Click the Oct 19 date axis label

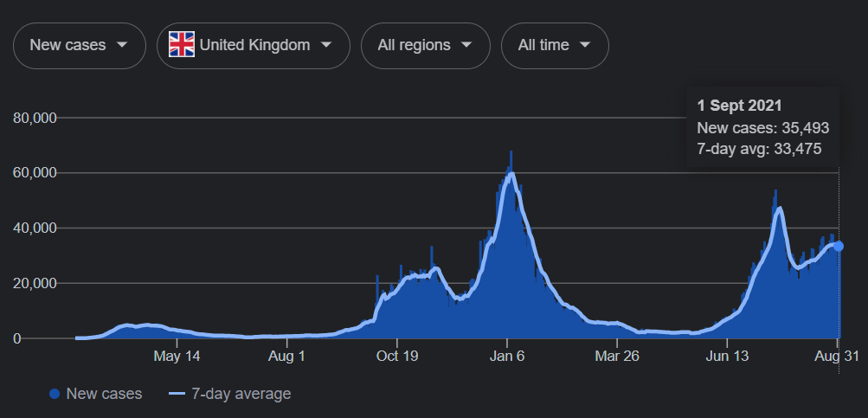pos(397,356)
